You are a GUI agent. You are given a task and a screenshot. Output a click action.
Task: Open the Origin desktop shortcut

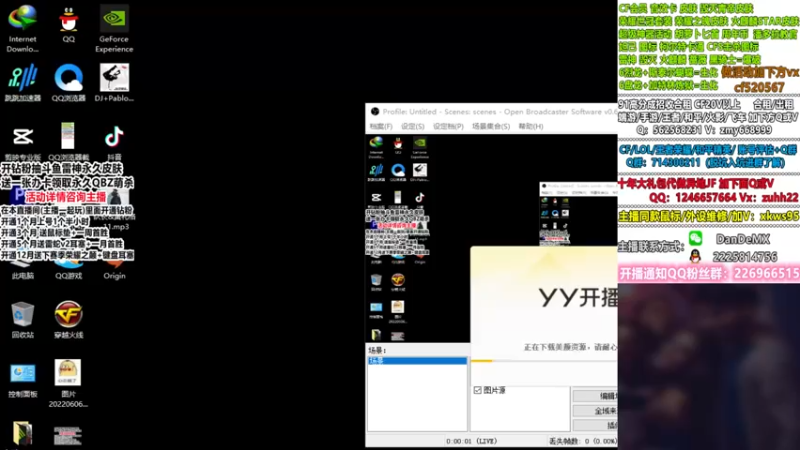(x=114, y=270)
